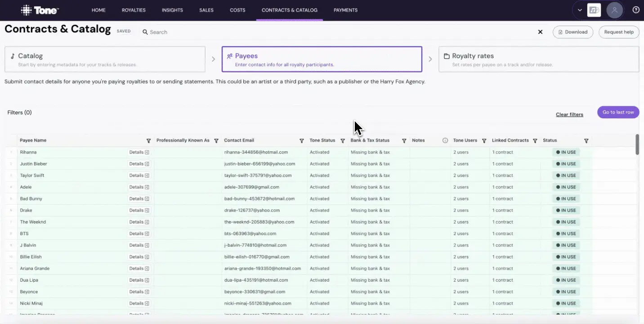Click the Clear filters link
Viewport: 644px width, 324px height.
click(569, 114)
